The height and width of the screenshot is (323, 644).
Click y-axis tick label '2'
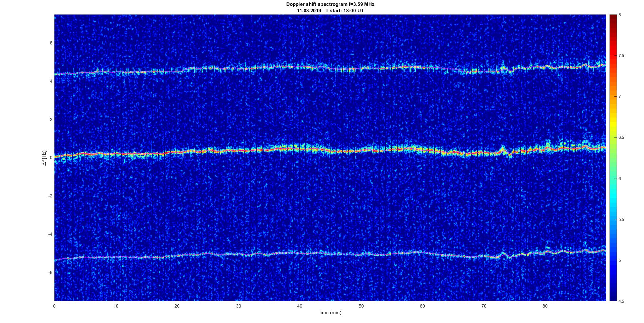coord(51,120)
